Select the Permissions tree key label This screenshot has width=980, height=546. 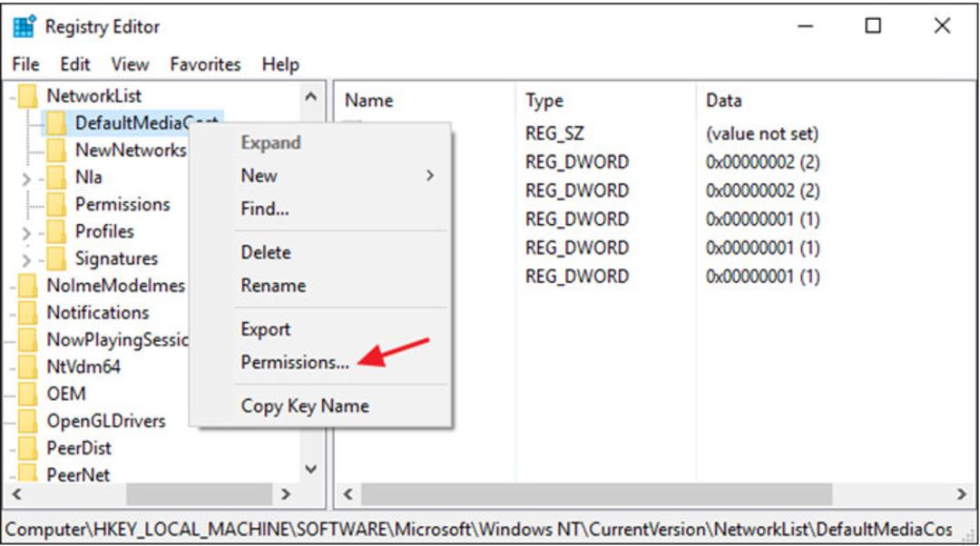pos(122,204)
